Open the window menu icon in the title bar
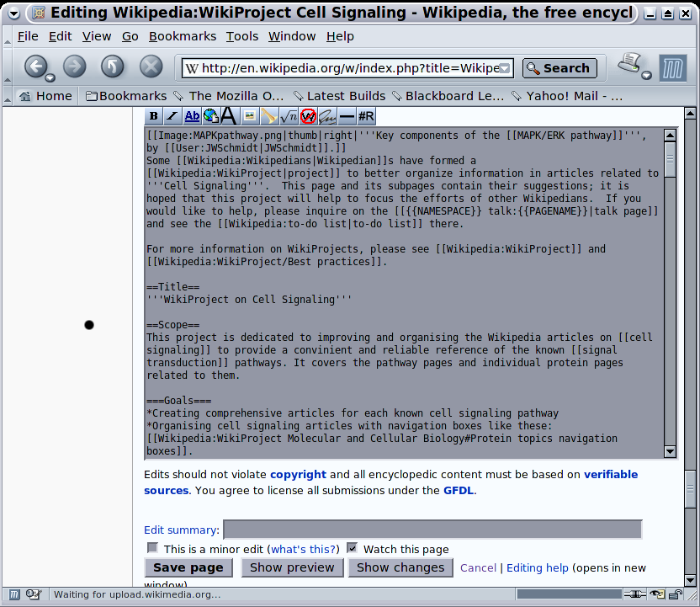Image resolution: width=700 pixels, height=607 pixels. [13, 13]
